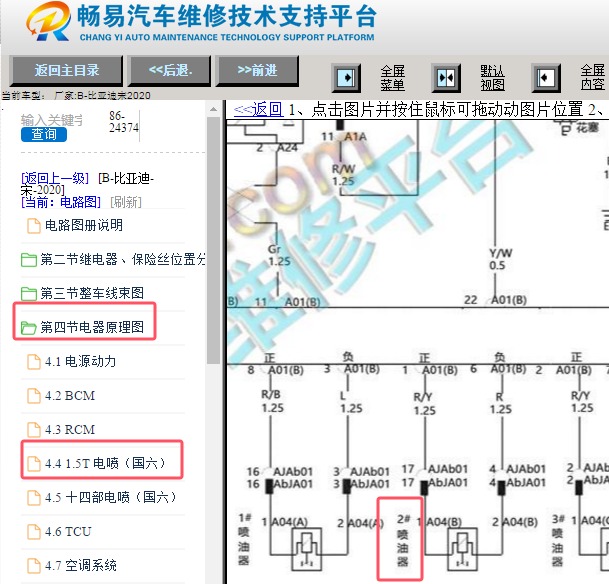
Task: Click the 畅易 platform logo
Action: pyautogui.click(x=49, y=21)
